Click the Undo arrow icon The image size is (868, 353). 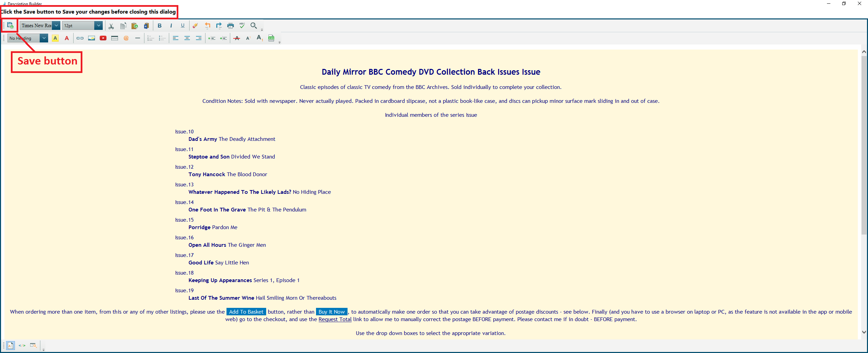tap(208, 26)
